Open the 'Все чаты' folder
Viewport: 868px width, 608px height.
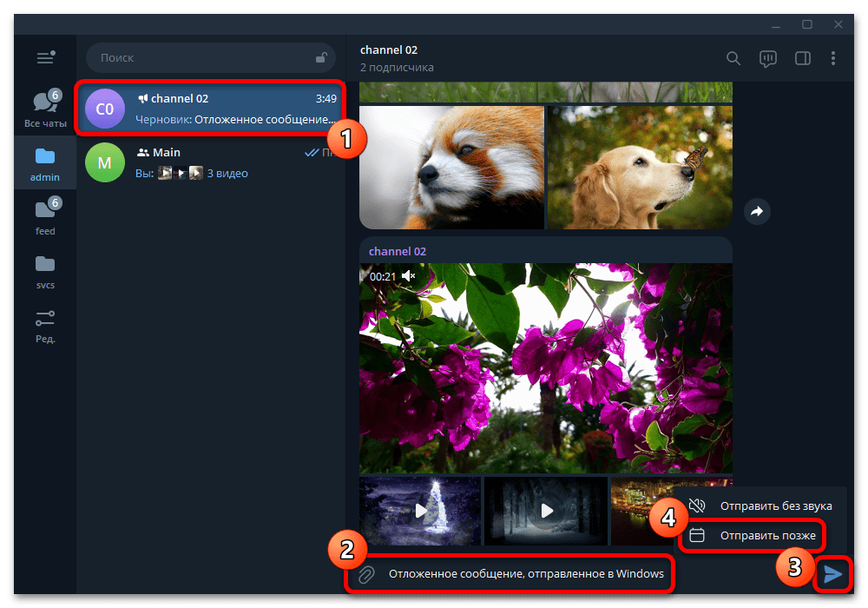(x=45, y=108)
